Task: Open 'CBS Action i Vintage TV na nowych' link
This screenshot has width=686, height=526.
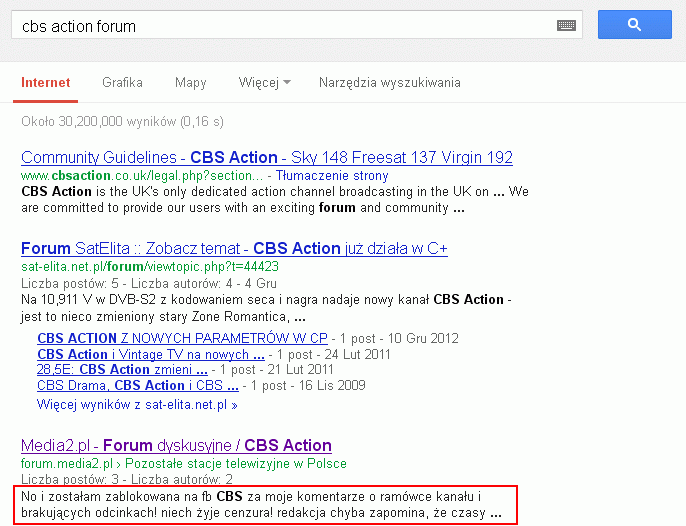Action: pos(151,354)
